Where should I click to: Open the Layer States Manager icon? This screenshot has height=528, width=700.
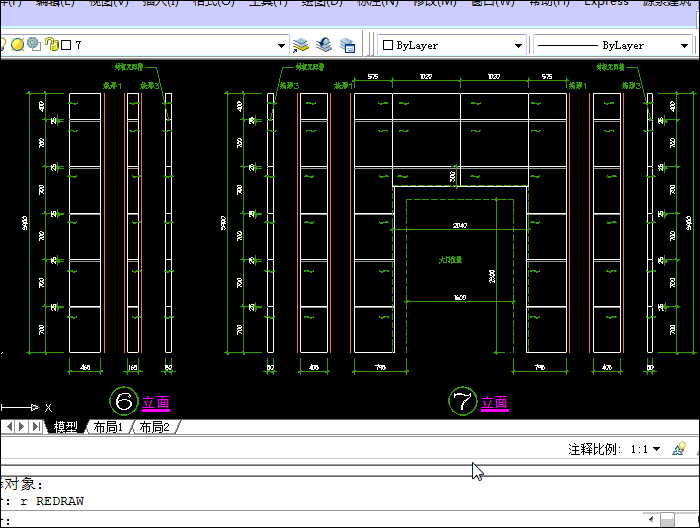click(x=347, y=45)
